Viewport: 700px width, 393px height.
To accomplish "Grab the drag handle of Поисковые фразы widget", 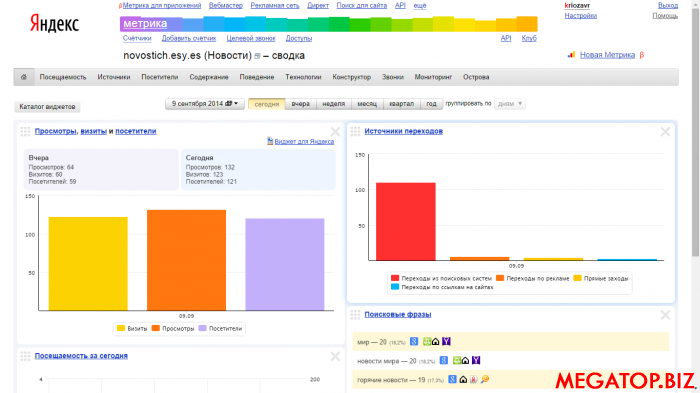I will pyautogui.click(x=355, y=315).
